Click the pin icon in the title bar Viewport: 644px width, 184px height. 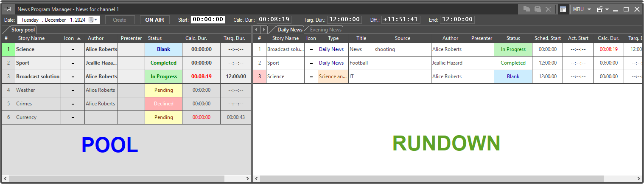tap(8, 9)
